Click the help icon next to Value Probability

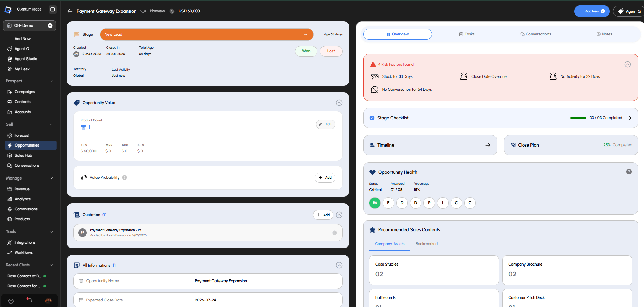tap(125, 178)
